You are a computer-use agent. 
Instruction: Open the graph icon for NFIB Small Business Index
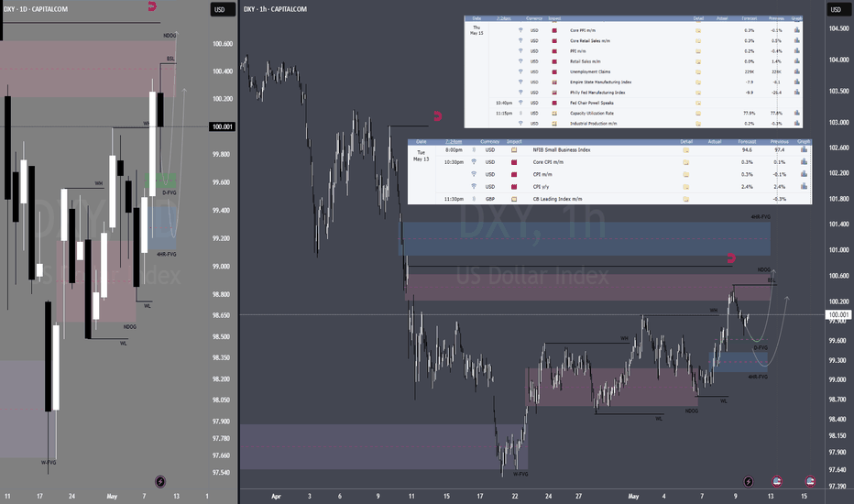(804, 150)
